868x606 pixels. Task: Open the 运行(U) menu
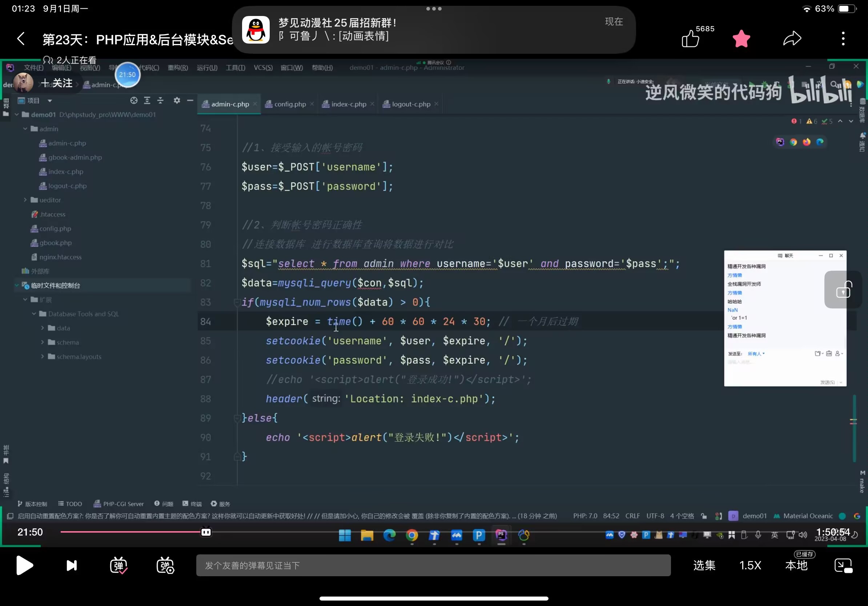pos(207,68)
